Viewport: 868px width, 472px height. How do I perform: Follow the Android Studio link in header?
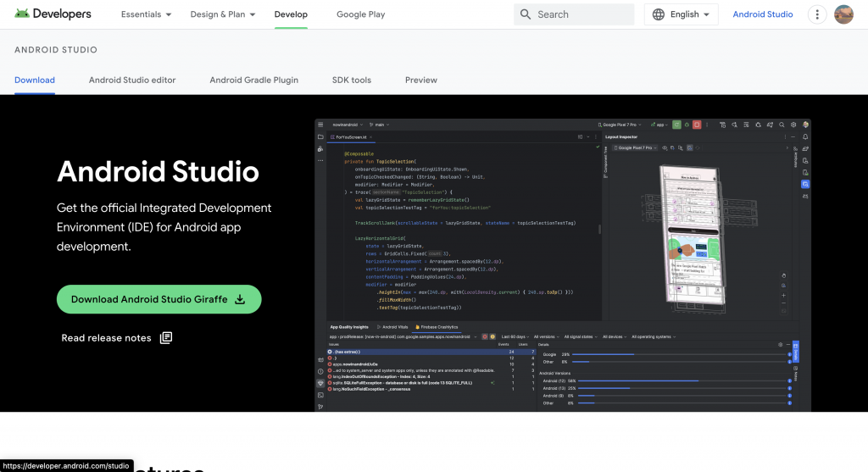[762, 14]
